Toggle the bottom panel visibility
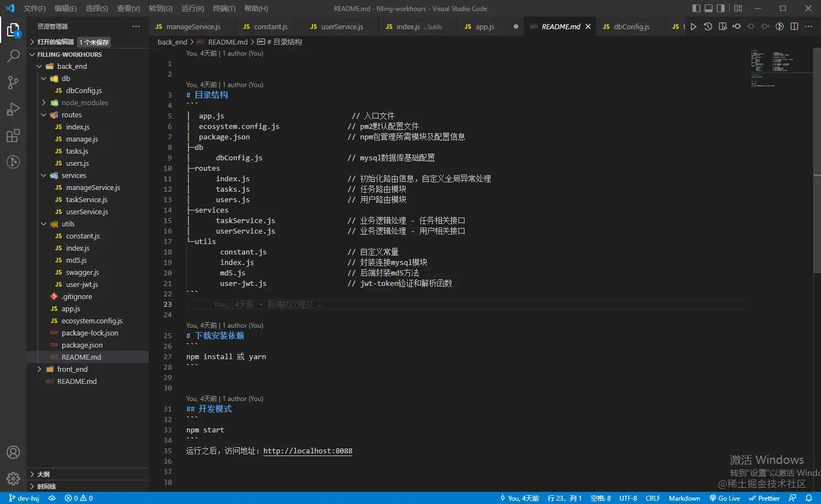The width and height of the screenshot is (821, 504). (709, 8)
